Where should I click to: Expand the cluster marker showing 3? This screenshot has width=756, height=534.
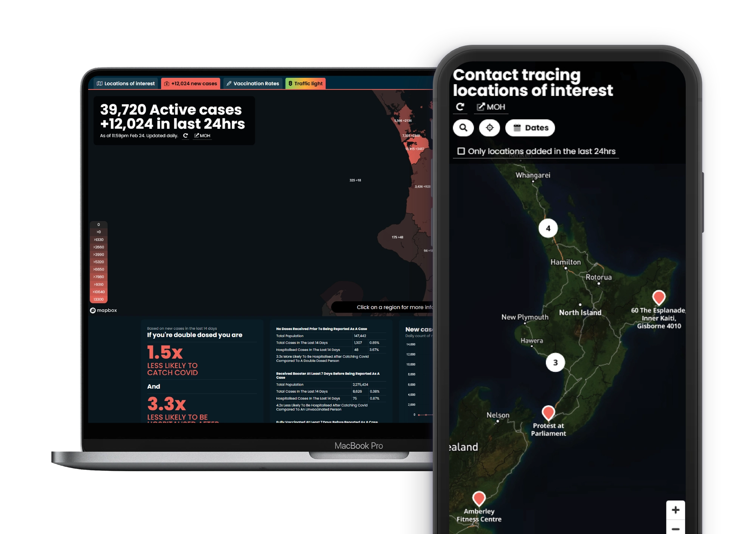pos(555,363)
